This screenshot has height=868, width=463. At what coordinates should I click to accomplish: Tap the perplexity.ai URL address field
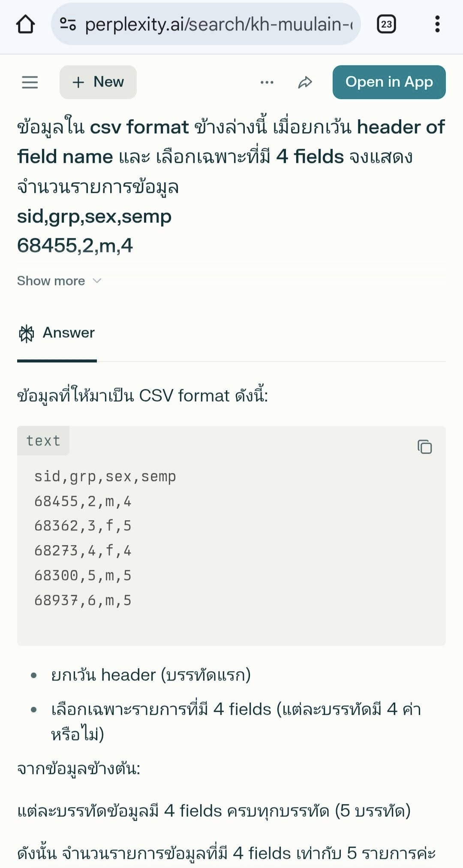point(219,24)
